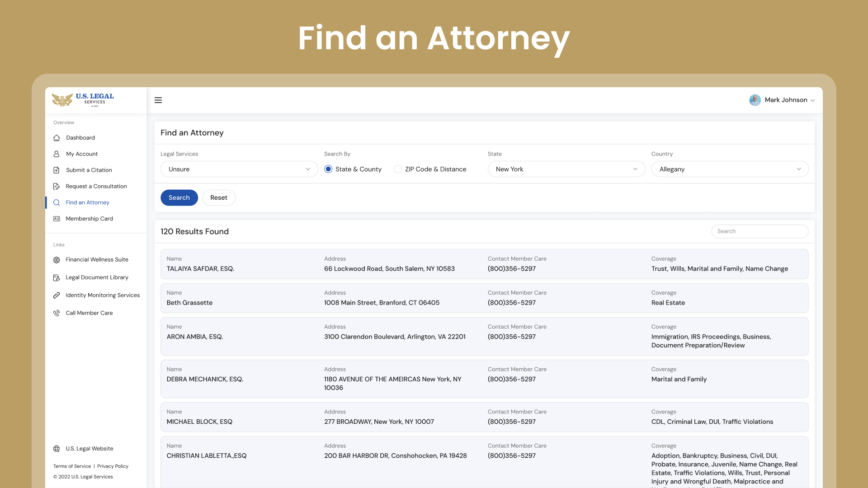Viewport: 868px width, 488px height.
Task: Open the Legal Services dropdown showing Unsure
Action: tap(239, 169)
